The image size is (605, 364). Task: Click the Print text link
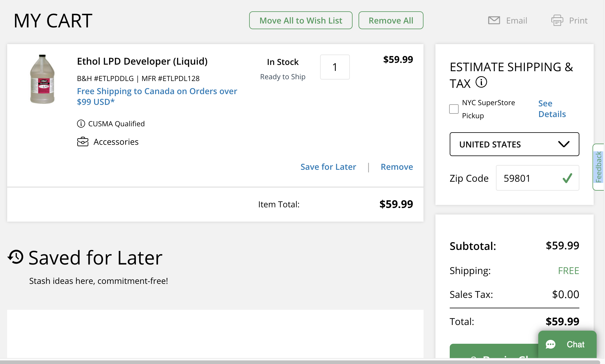(578, 21)
